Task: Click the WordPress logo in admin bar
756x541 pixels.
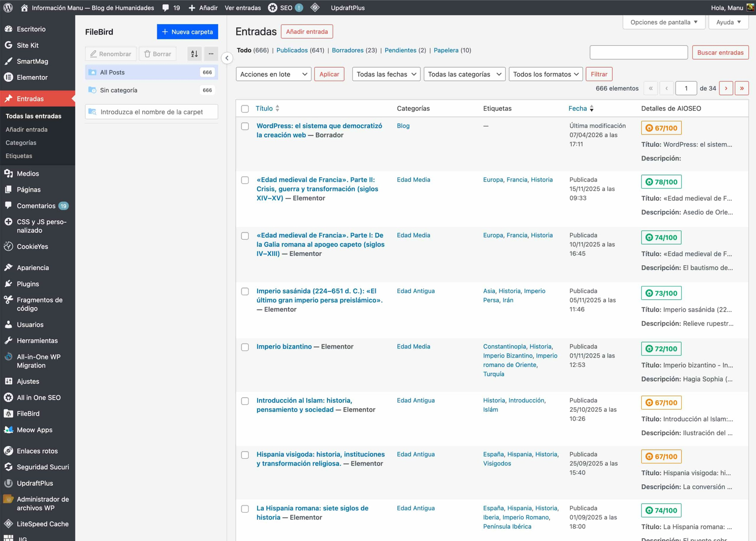Action: [8, 8]
